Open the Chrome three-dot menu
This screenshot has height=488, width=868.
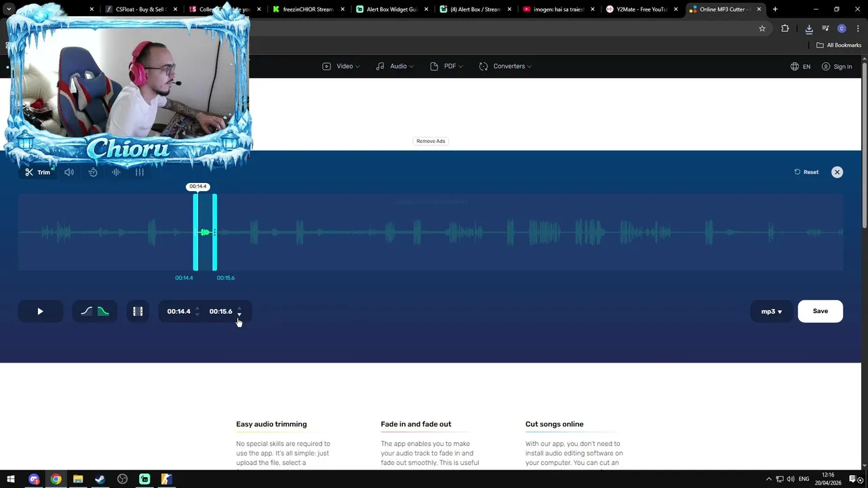click(x=858, y=28)
